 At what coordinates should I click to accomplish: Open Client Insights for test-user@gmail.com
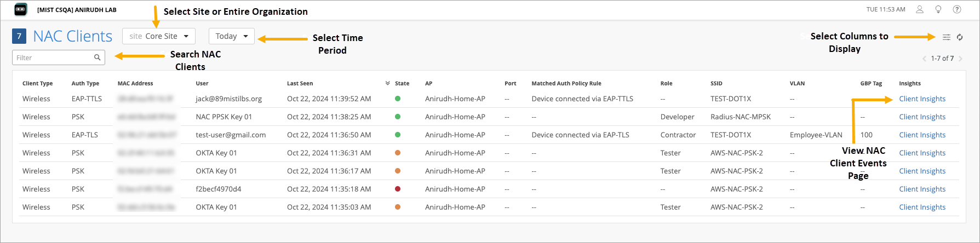pos(922,135)
